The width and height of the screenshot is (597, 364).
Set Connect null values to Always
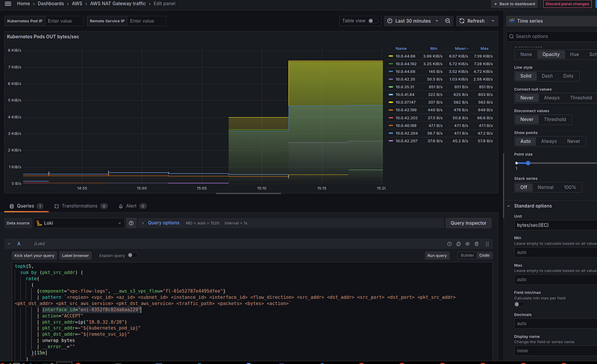click(551, 98)
